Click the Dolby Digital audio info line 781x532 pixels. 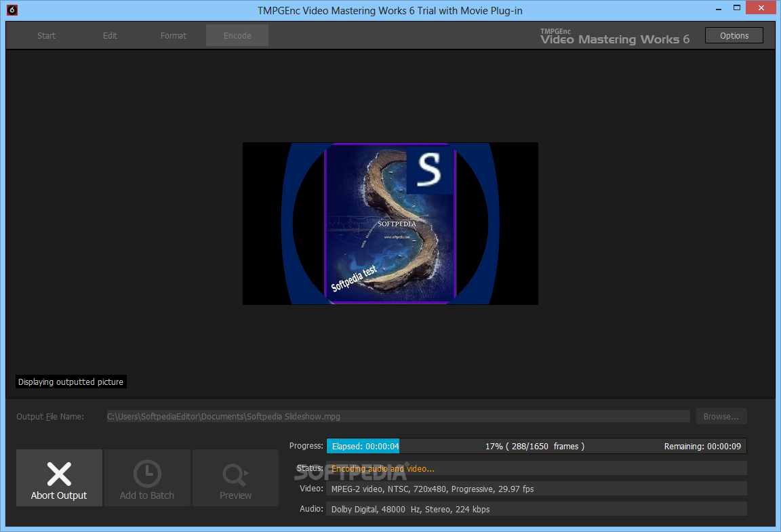point(536,509)
